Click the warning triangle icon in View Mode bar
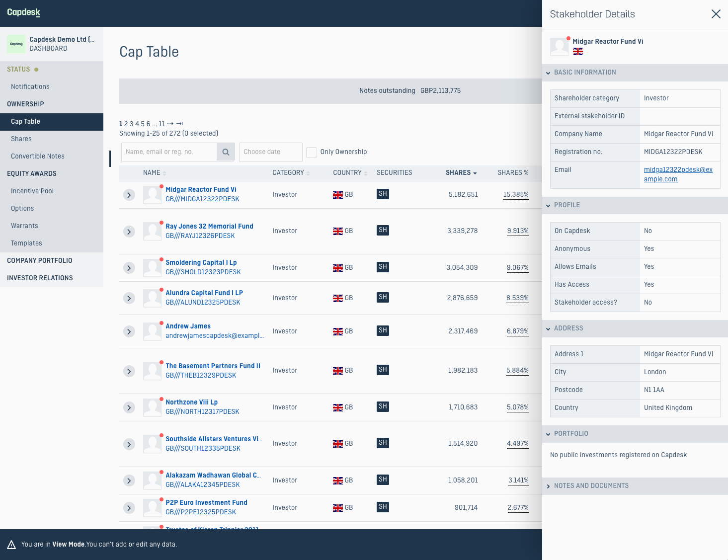The height and width of the screenshot is (560, 728). (11, 545)
